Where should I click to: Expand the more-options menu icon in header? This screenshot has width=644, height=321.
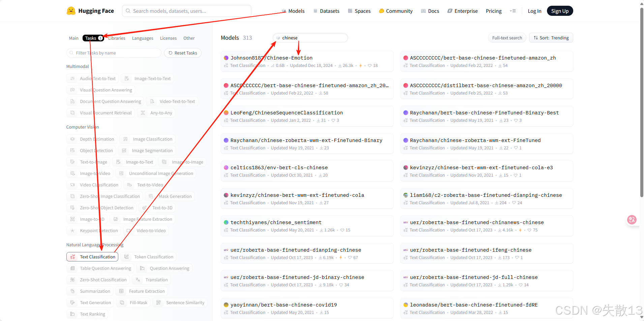click(513, 11)
